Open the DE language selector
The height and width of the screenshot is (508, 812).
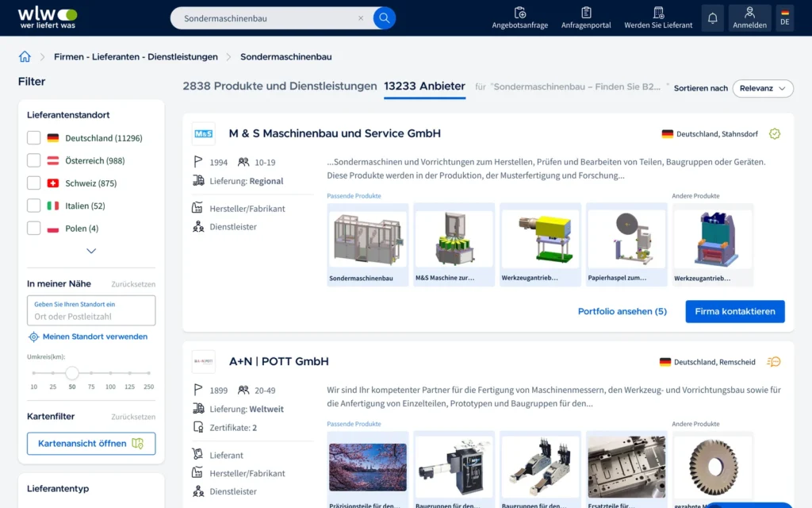[x=785, y=18]
